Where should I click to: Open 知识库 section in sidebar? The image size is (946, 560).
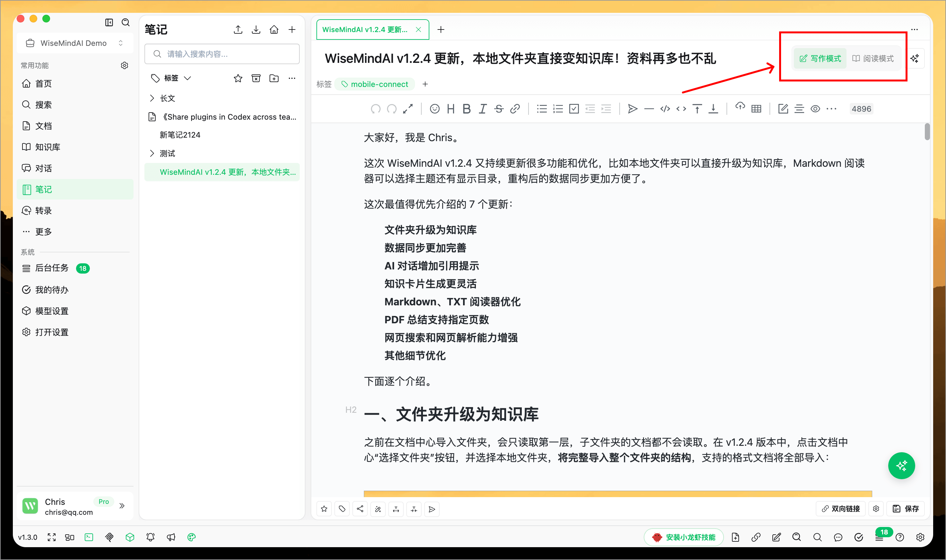pyautogui.click(x=75, y=147)
